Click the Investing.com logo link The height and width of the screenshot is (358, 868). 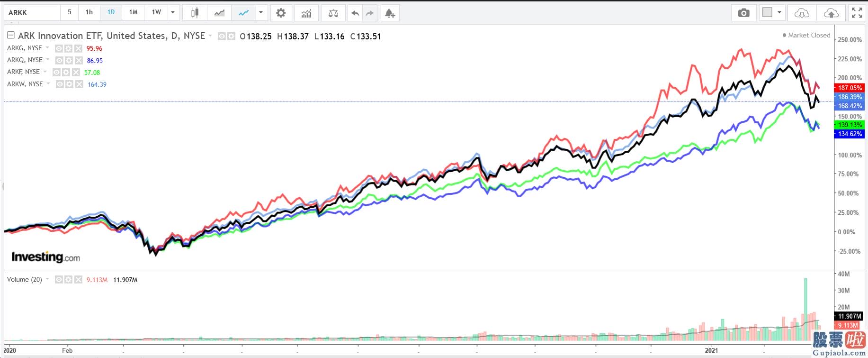click(45, 257)
